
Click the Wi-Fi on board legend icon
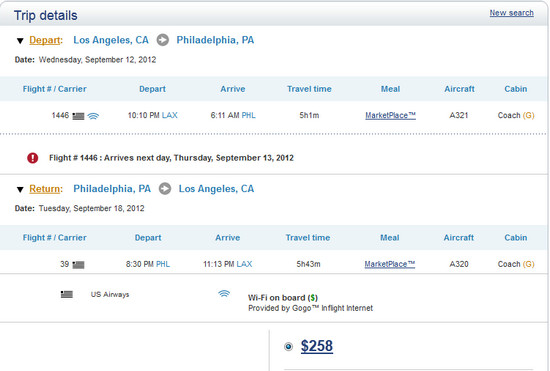224,294
